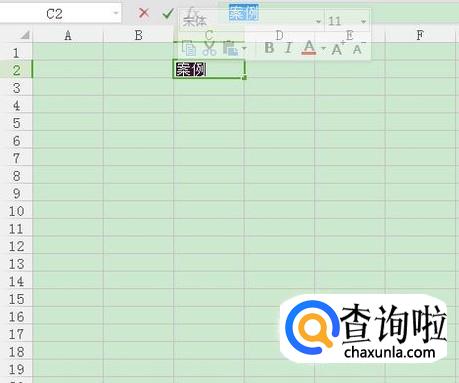Apply the red font color swatch

309,48
